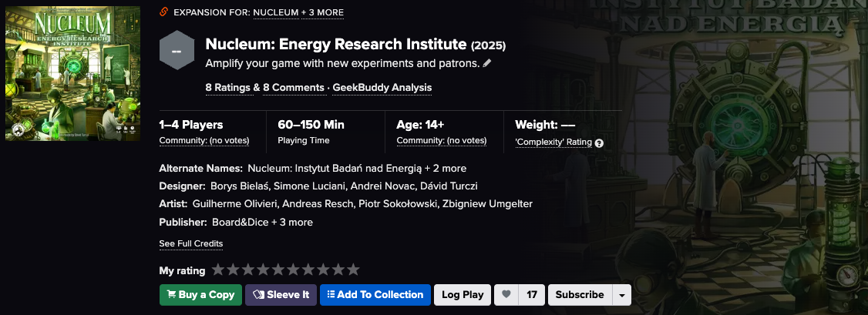Click the Log Play button
Viewport: 868px width, 315px height.
pyautogui.click(x=463, y=295)
